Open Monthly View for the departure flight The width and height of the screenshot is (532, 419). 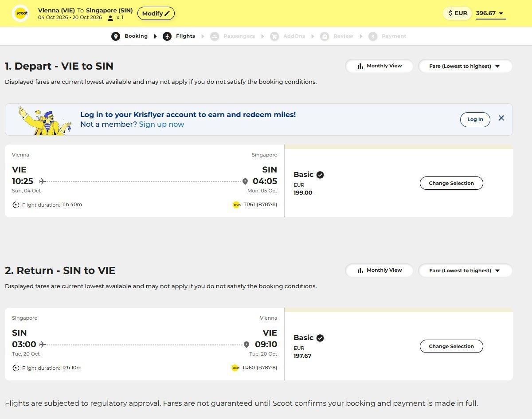click(379, 66)
